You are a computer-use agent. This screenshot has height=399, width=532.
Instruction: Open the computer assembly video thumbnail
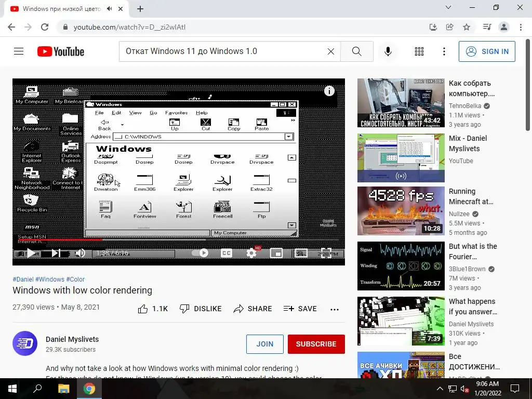click(x=401, y=103)
